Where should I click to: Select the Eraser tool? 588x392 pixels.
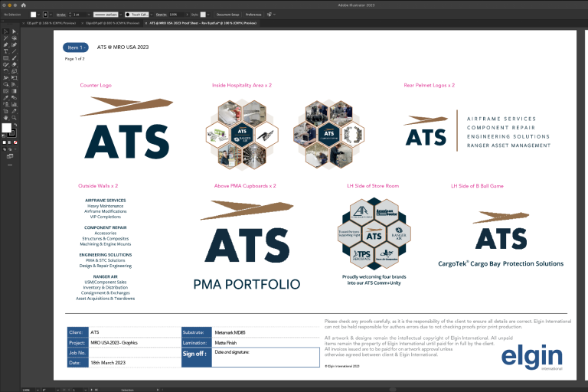[14, 64]
